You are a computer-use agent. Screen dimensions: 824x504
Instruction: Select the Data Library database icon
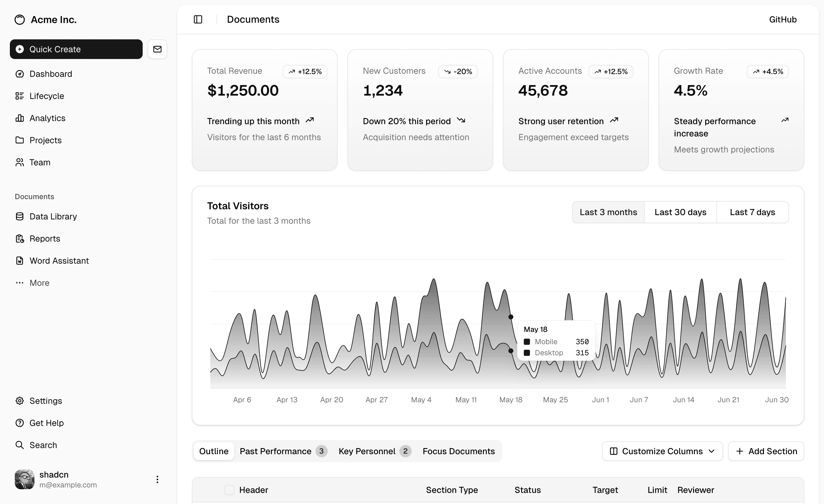point(20,216)
